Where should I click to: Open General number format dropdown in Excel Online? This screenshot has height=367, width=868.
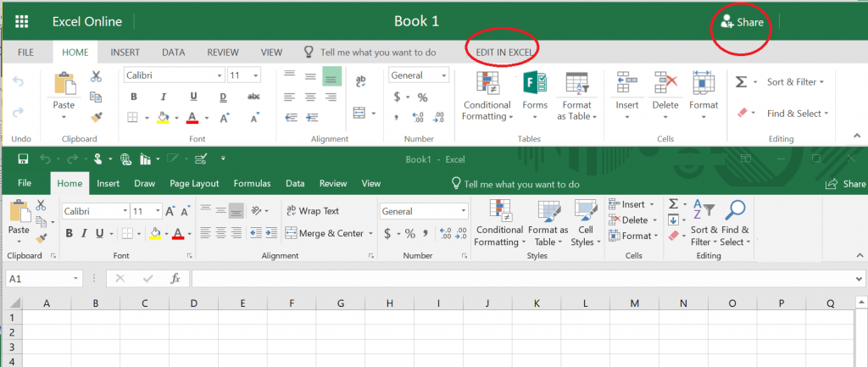[x=444, y=75]
